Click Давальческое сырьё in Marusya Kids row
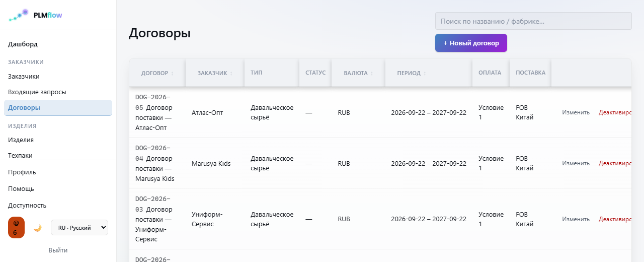This screenshot has width=644, height=262. coord(272,163)
